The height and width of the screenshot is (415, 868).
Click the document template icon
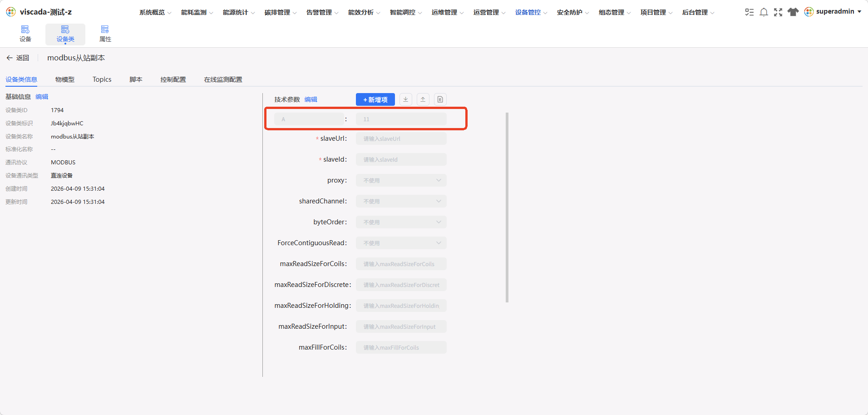440,99
